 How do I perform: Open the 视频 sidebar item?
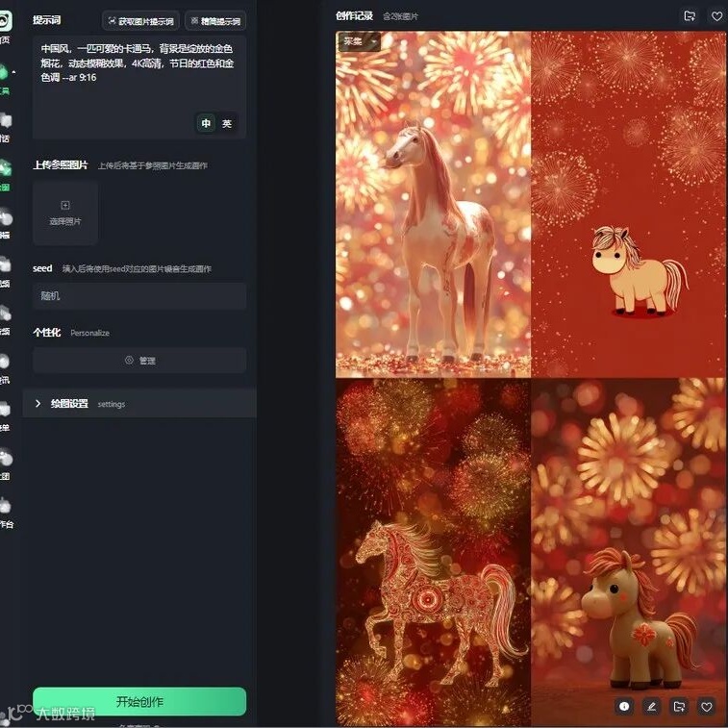(x=5, y=271)
